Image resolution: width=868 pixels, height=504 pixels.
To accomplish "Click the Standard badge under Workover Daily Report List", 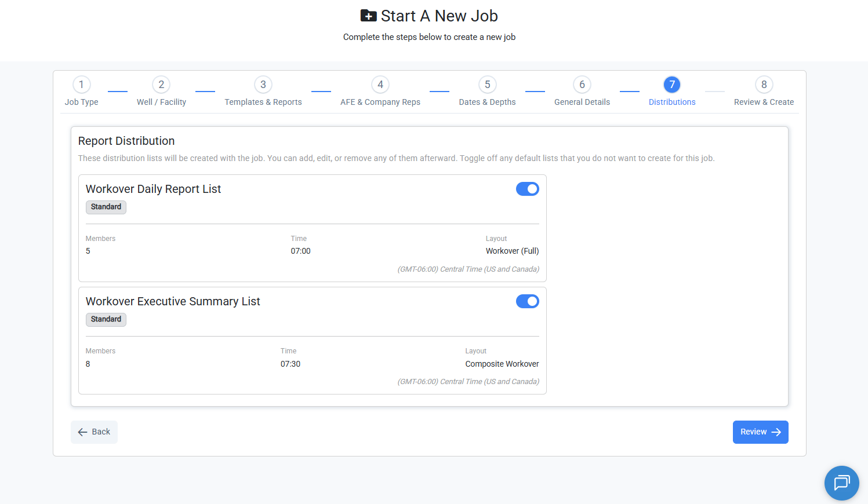I will coord(106,207).
